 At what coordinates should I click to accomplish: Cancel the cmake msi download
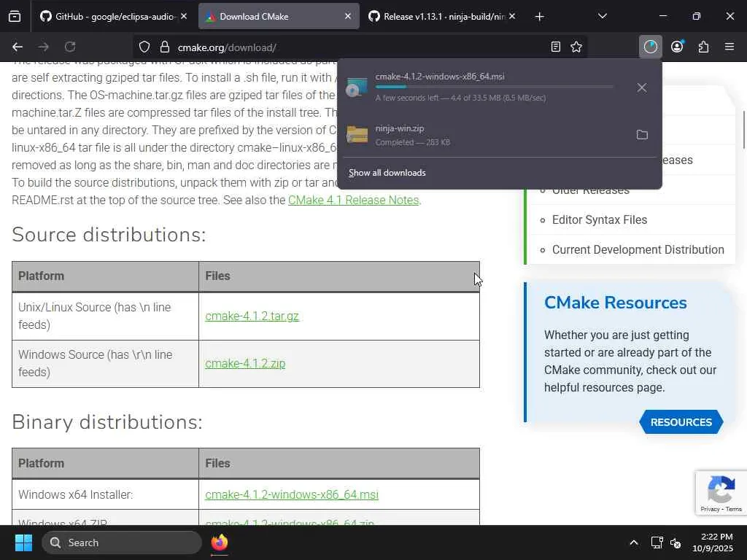[642, 87]
